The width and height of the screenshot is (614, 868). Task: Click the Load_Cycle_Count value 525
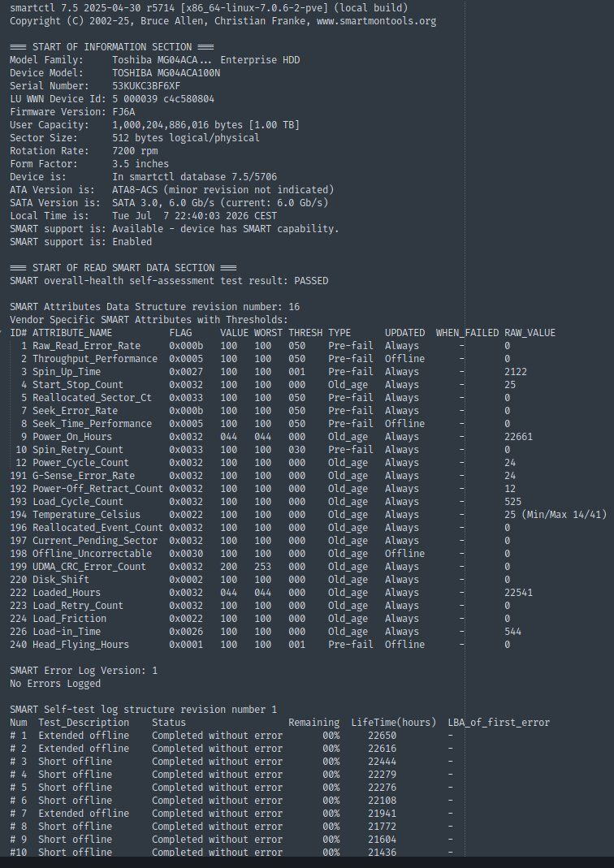512,502
